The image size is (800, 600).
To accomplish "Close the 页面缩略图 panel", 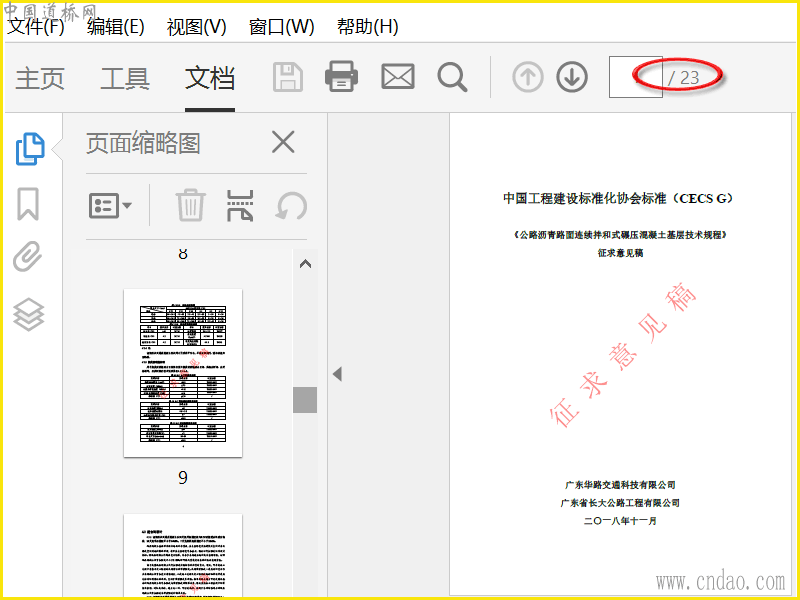I will tap(283, 142).
